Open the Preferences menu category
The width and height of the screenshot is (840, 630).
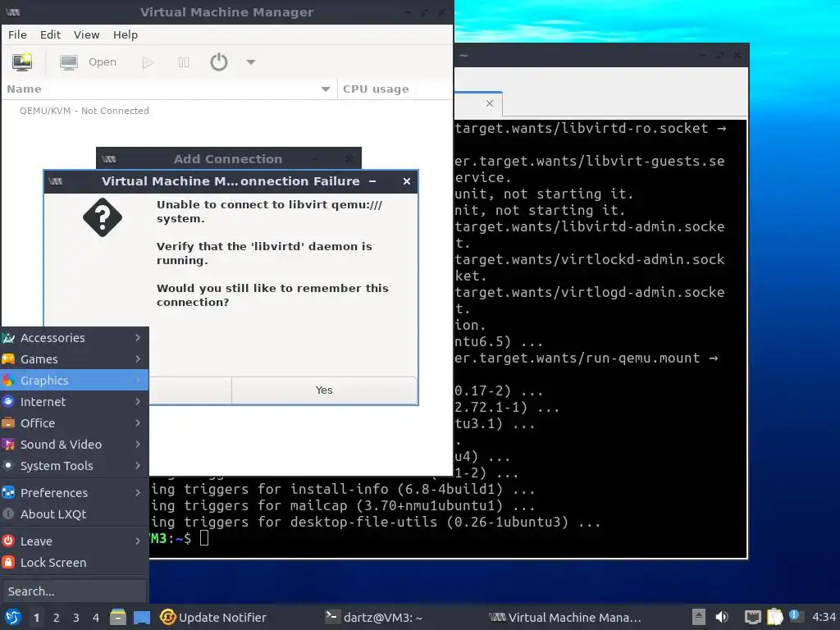(75, 493)
